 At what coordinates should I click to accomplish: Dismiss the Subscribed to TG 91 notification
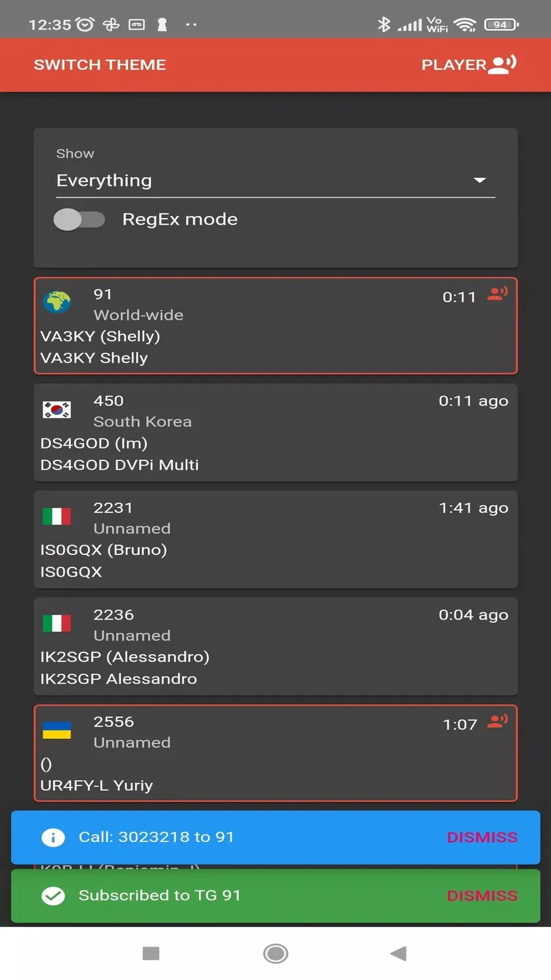coord(482,895)
